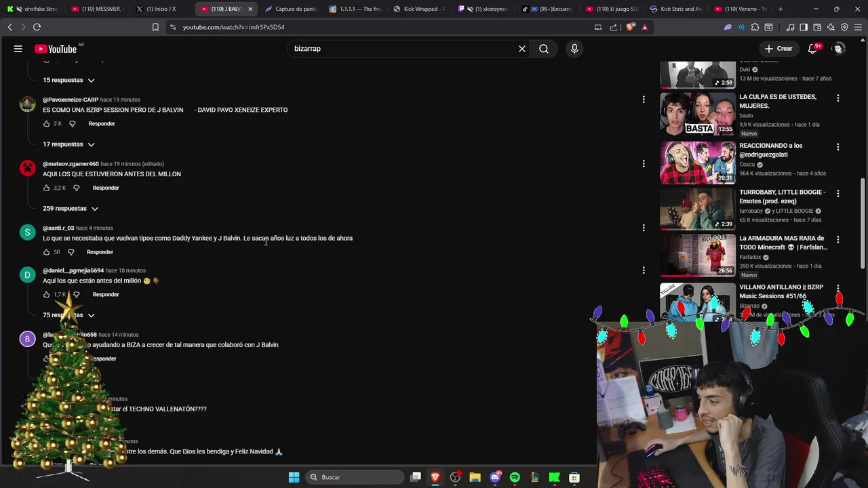Viewport: 868px width, 488px height.
Task: Expand 15 respuestas thread
Action: point(68,80)
